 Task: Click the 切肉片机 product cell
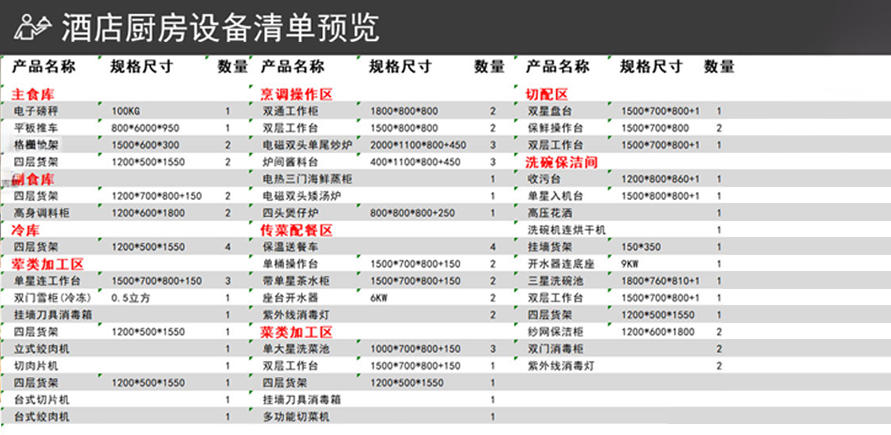click(36, 366)
